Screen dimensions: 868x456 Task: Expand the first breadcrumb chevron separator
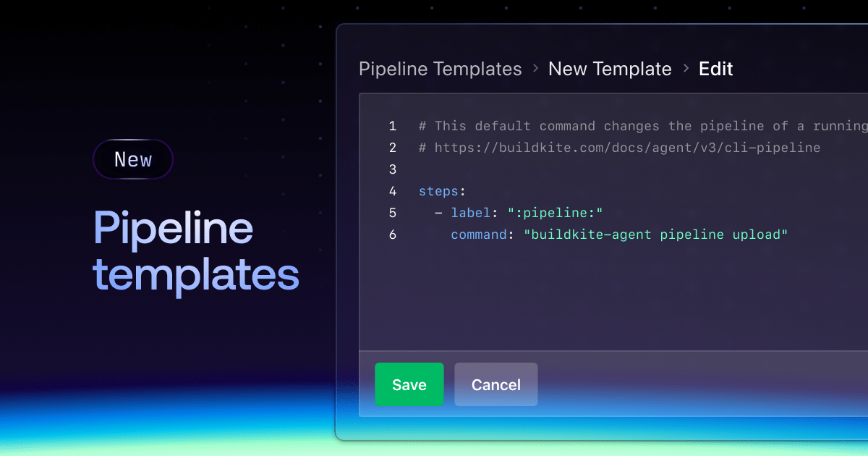coord(535,69)
